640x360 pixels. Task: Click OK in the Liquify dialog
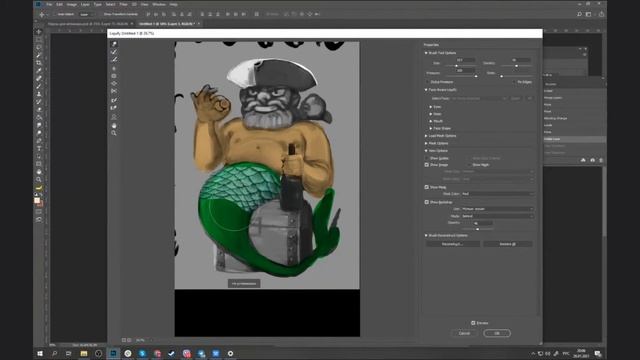pos(497,333)
